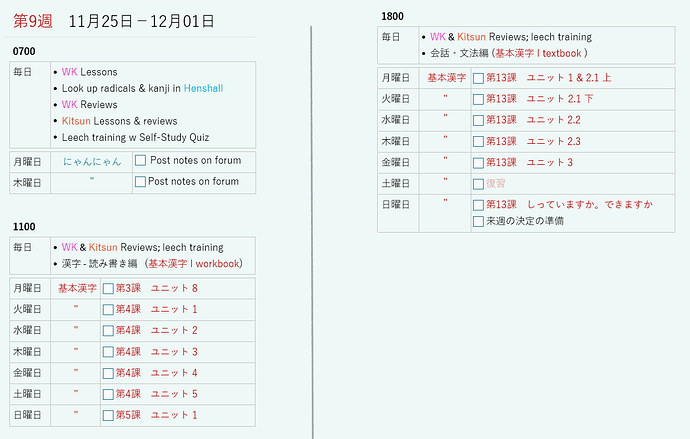Check the 来週の決定の準備 box

click(478, 221)
